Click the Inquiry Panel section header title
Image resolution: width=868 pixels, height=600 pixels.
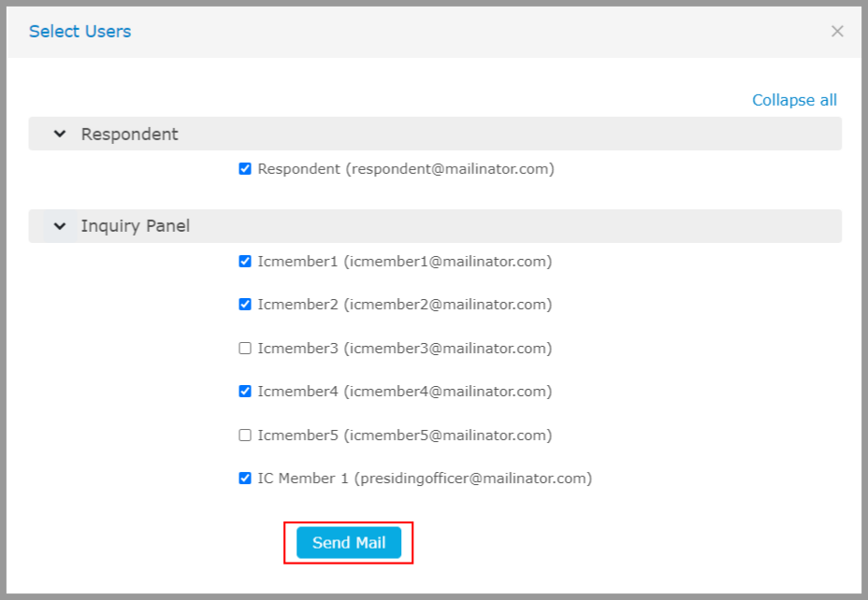coord(135,226)
